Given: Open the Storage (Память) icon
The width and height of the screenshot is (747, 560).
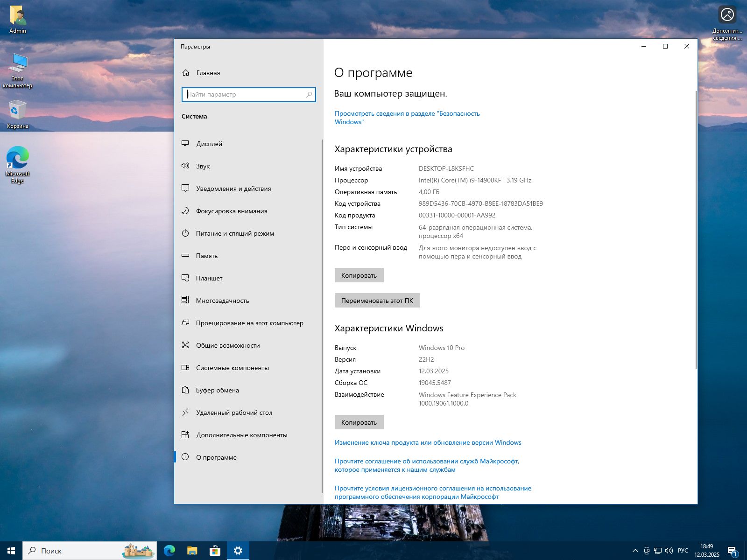Looking at the screenshot, I should pos(185,255).
